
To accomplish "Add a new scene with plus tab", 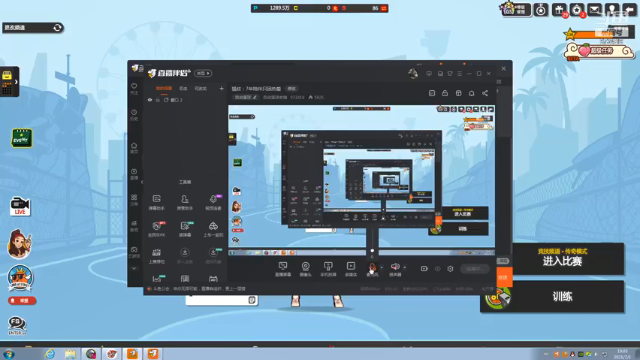I will point(222,89).
